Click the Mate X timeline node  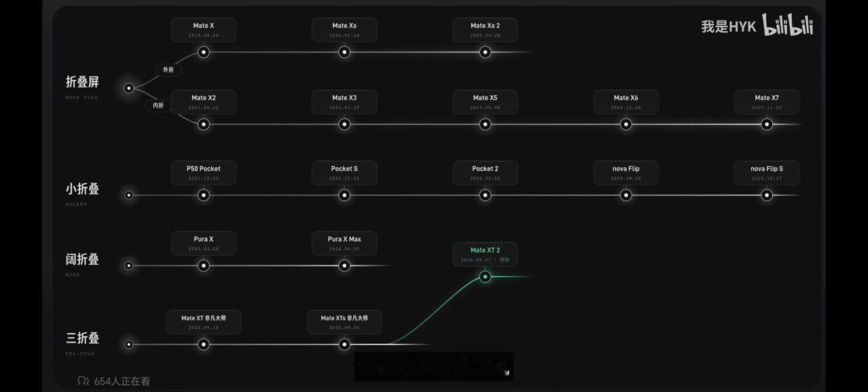[x=204, y=52]
